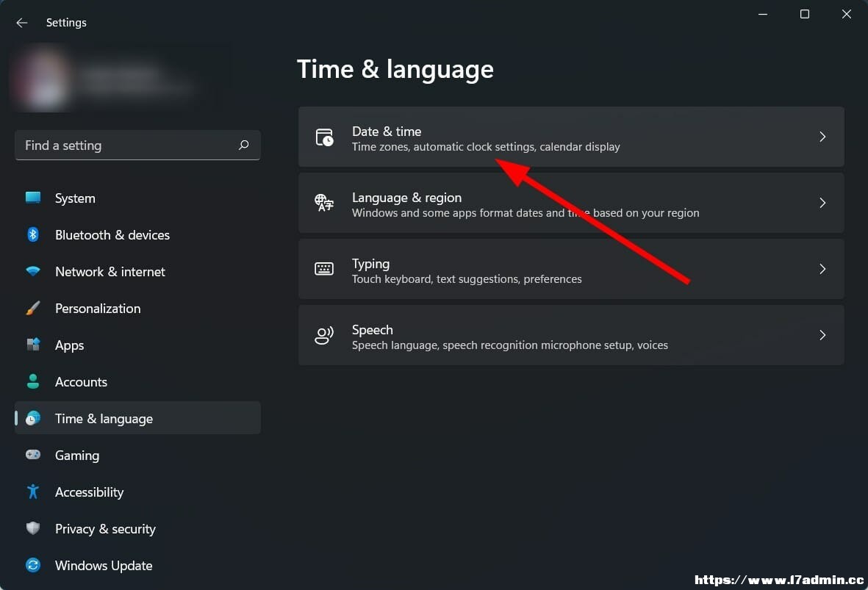Open Privacy & security category
This screenshot has width=868, height=590.
coord(137,528)
